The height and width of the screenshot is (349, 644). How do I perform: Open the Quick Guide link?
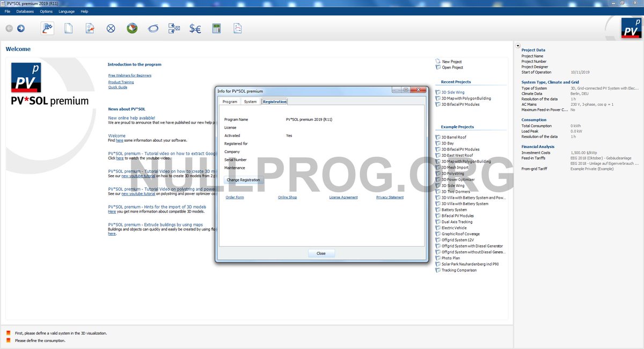coord(118,88)
